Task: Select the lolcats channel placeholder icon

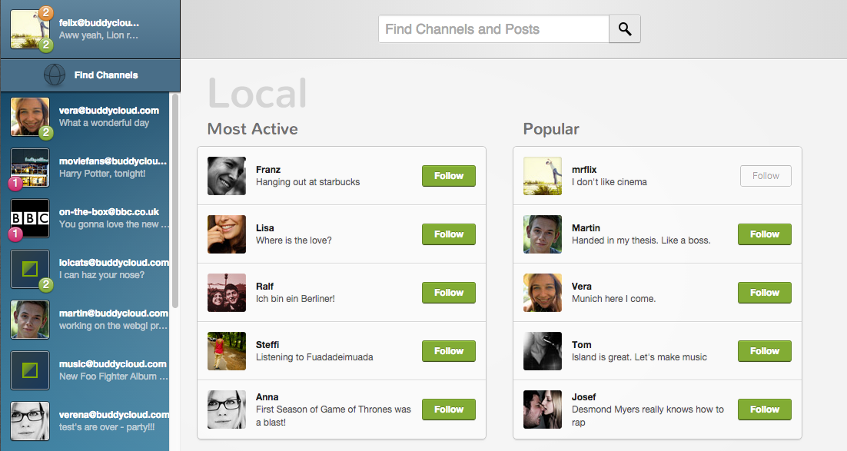Action: [30, 269]
